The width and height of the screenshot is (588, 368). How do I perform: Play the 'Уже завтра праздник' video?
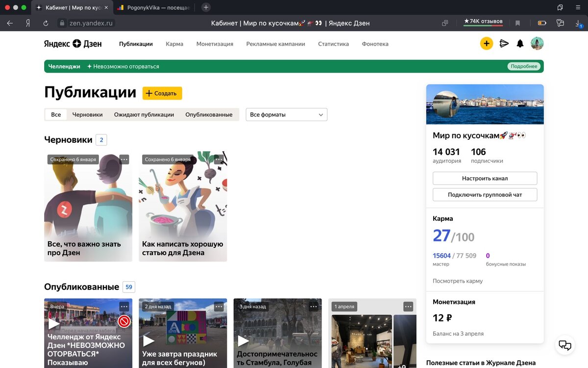pos(148,341)
